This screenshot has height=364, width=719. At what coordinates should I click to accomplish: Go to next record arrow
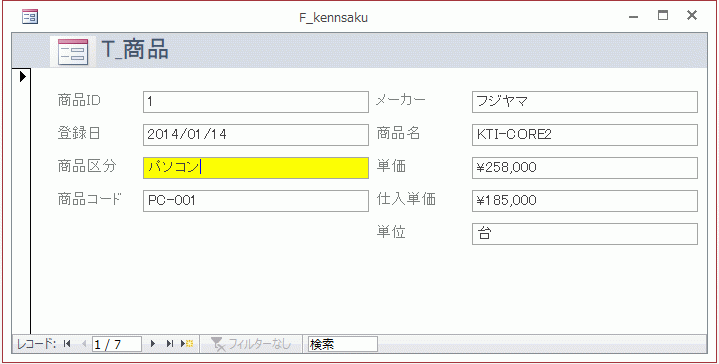click(153, 344)
